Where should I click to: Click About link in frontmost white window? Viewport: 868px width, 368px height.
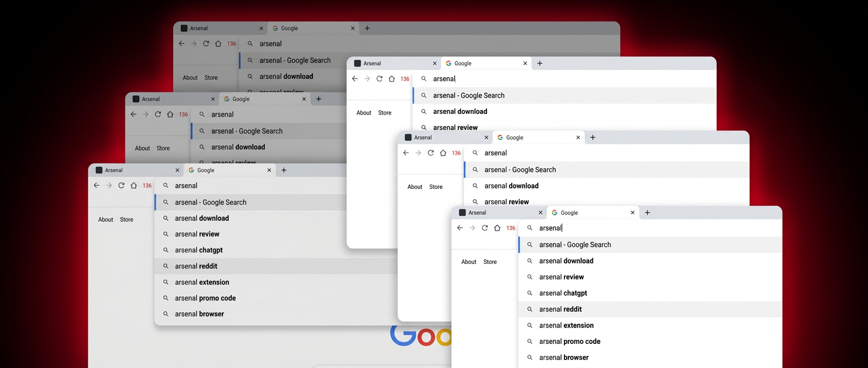(469, 262)
